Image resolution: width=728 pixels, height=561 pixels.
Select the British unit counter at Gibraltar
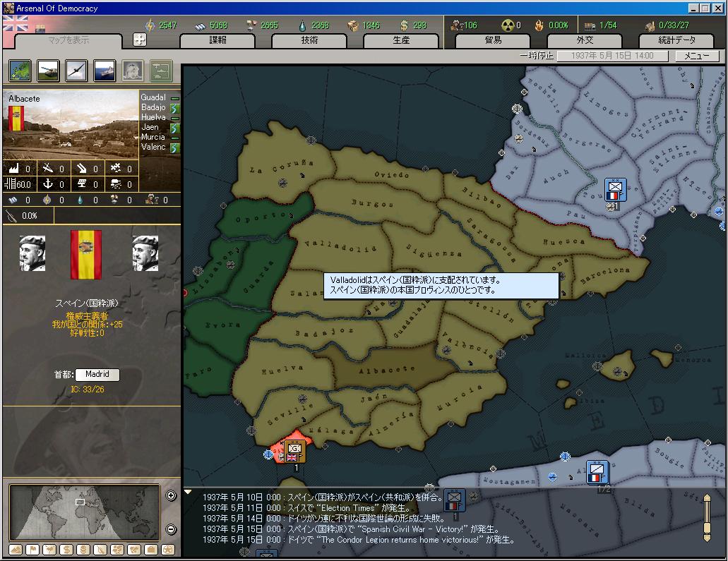294,452
